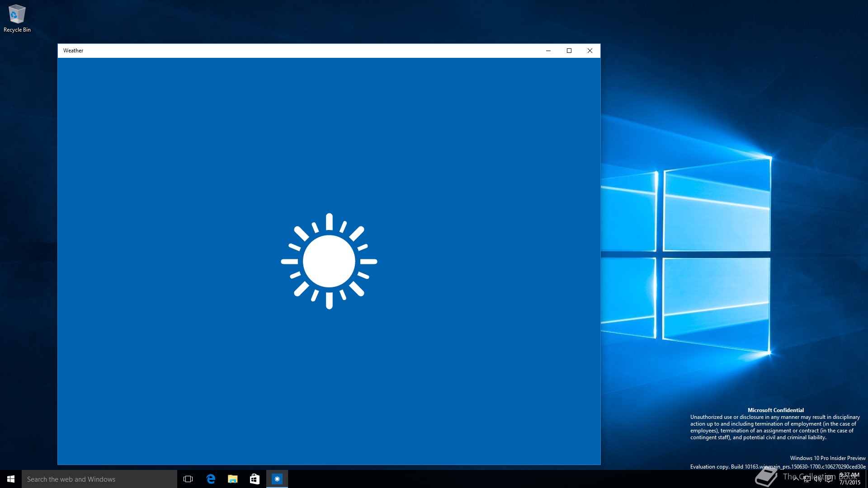Click the 'Search the web and Windows' box
The height and width of the screenshot is (488, 868).
[x=99, y=479]
